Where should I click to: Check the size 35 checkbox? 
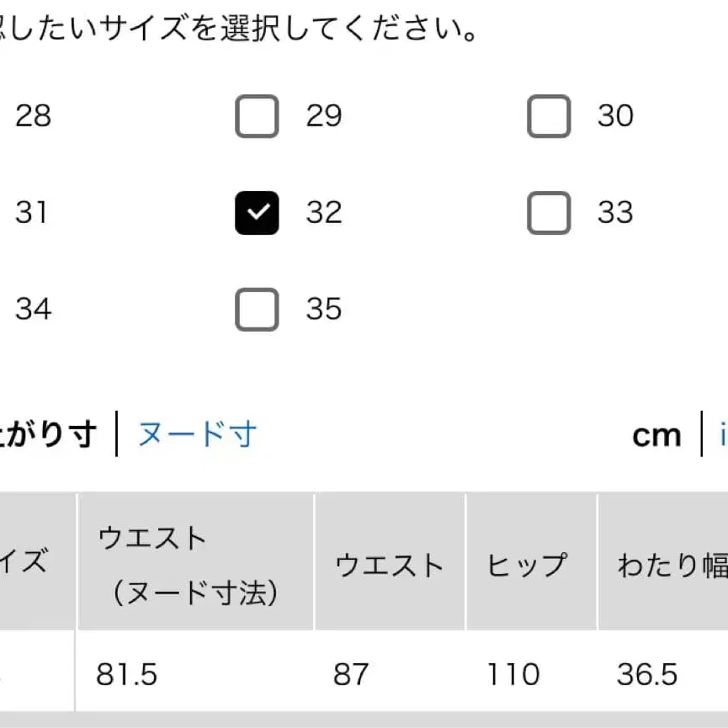click(257, 310)
